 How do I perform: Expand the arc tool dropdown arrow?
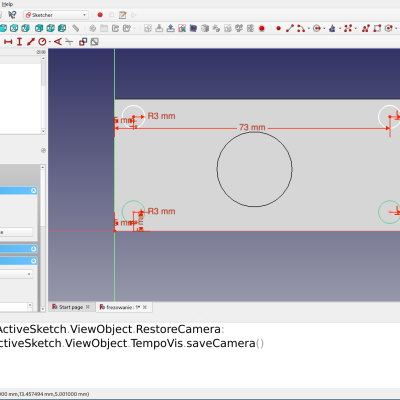tap(309, 28)
